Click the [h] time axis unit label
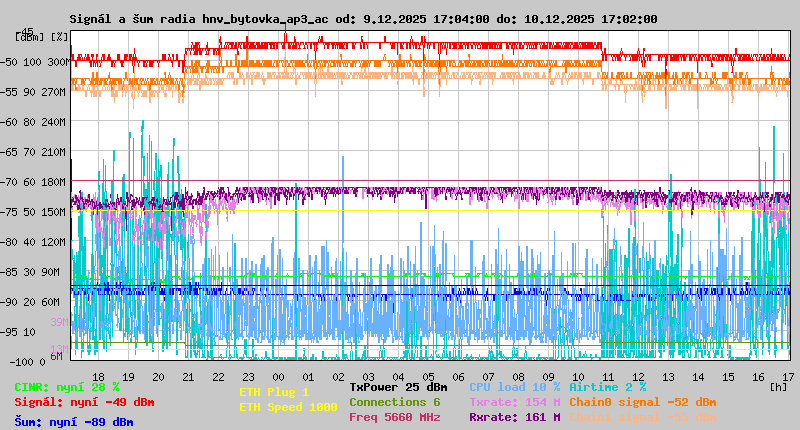Screen dimensions: 800x430 click(778, 386)
